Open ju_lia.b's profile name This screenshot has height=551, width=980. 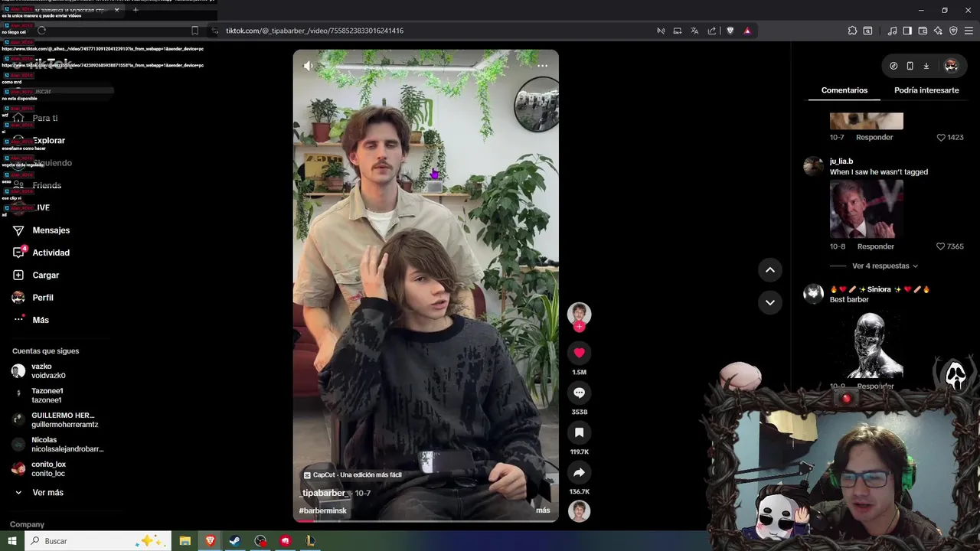point(841,161)
